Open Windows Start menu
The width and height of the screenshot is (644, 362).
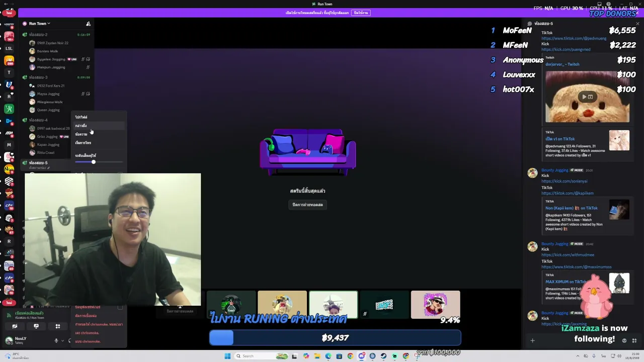click(227, 356)
